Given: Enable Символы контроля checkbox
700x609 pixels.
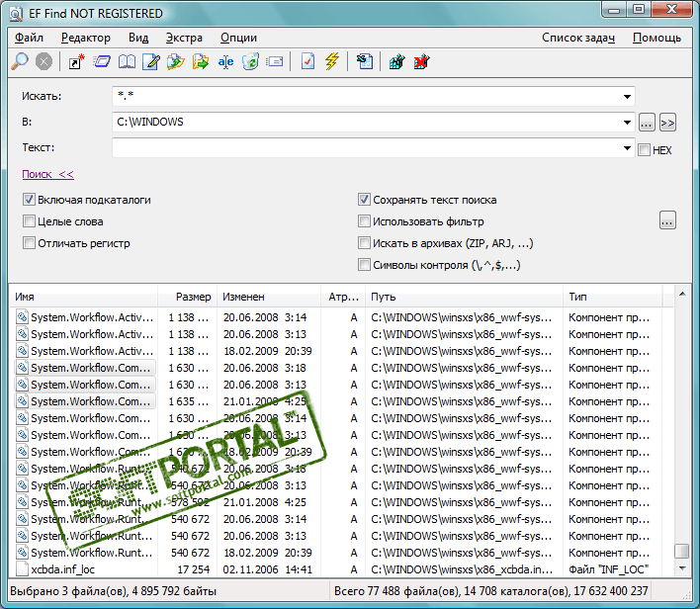Looking at the screenshot, I should pos(364,265).
